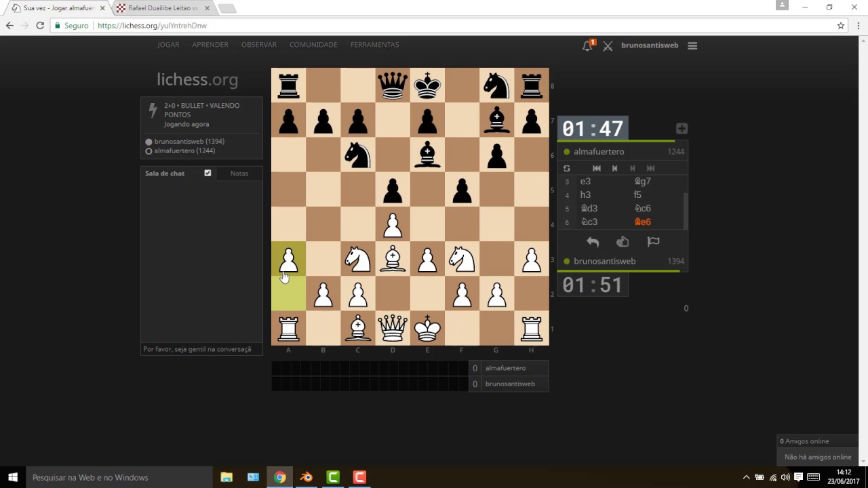Open Blender from the taskbar
868x488 pixels.
click(307, 477)
